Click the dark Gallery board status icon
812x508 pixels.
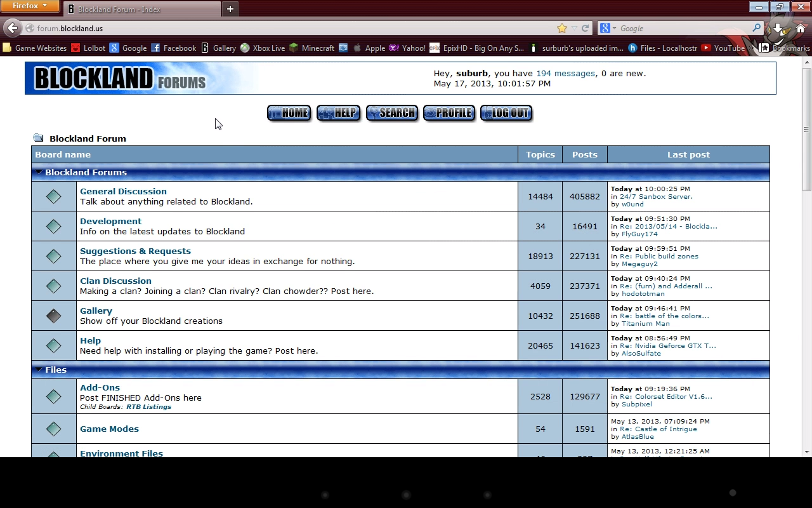(x=54, y=316)
